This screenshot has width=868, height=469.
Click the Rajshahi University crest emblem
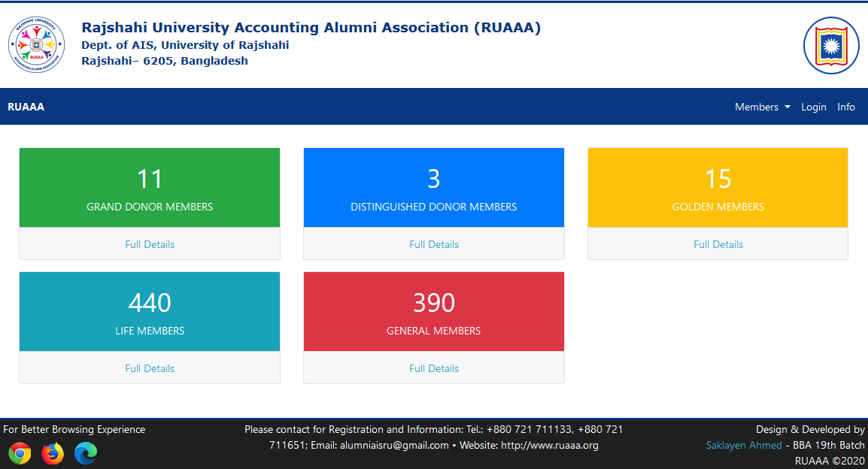[x=831, y=46]
